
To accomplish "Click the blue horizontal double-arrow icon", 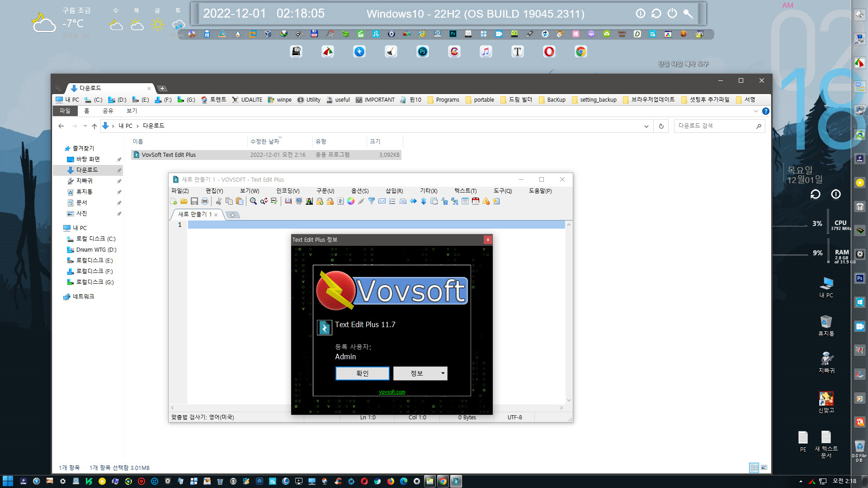I will [x=413, y=202].
